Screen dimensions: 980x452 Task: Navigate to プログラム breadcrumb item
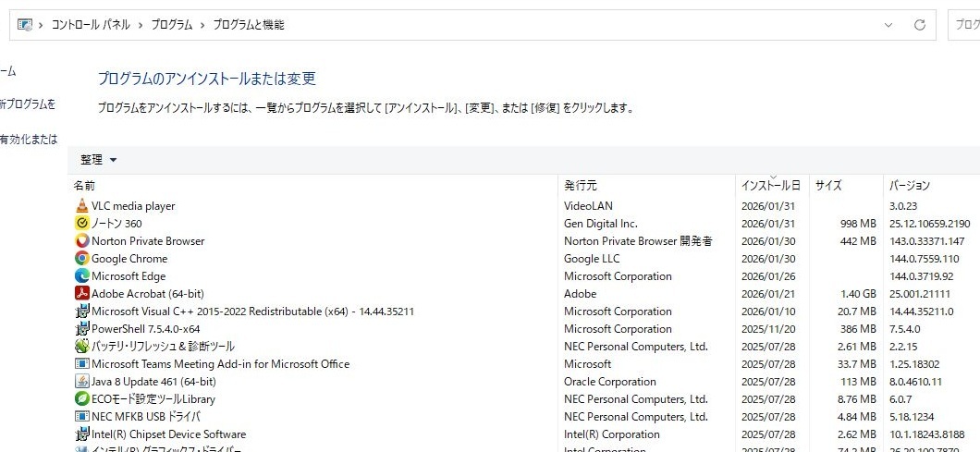[x=172, y=25]
